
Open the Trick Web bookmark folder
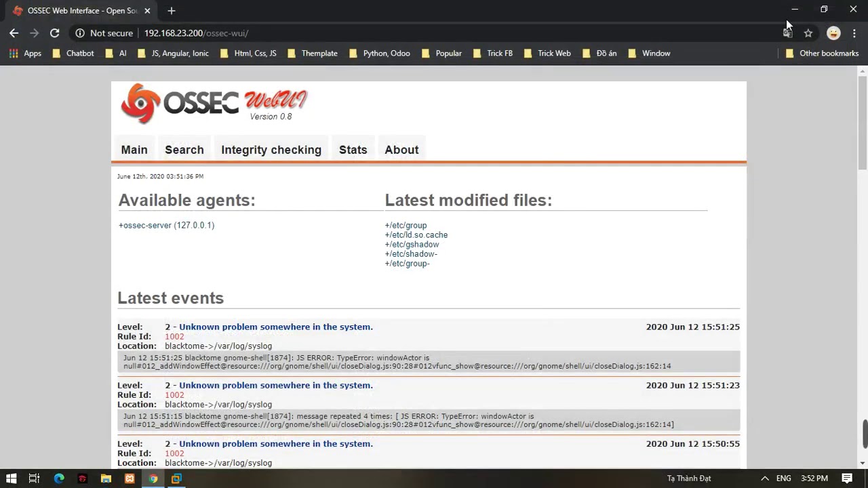pos(547,53)
